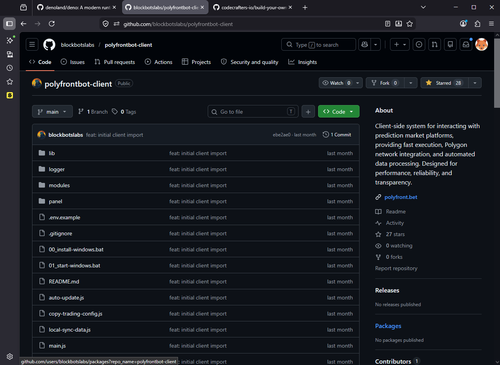Open the modules folder

[x=59, y=185]
